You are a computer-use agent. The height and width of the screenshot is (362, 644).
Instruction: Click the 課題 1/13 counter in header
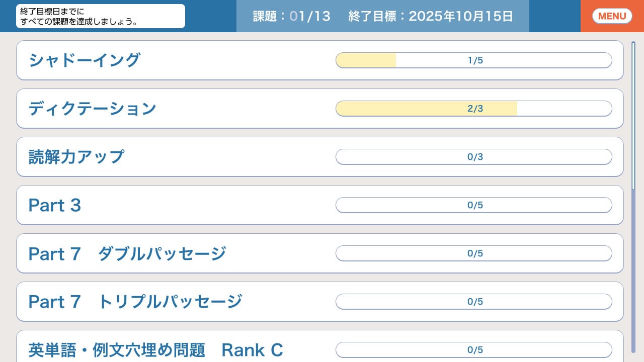pyautogui.click(x=291, y=16)
